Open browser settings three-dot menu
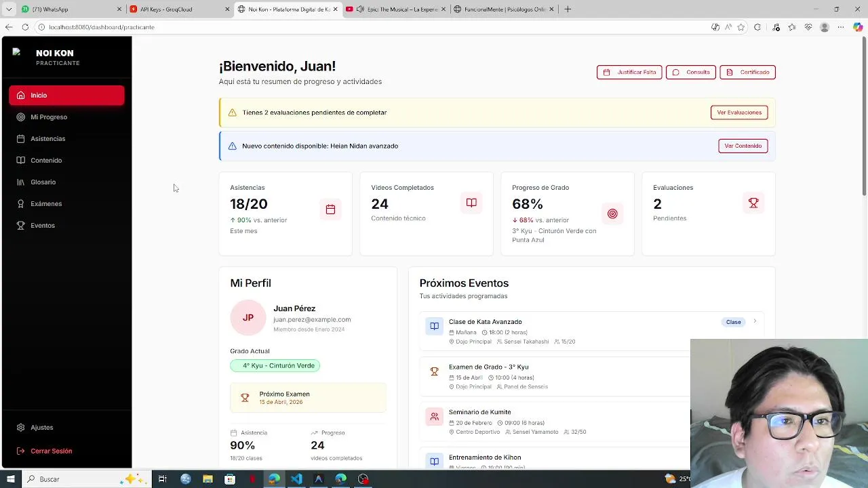The width and height of the screenshot is (868, 488). (841, 27)
